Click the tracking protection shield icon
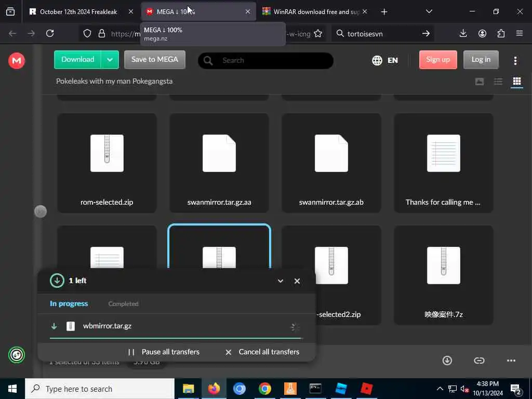This screenshot has height=399, width=532. (87, 33)
